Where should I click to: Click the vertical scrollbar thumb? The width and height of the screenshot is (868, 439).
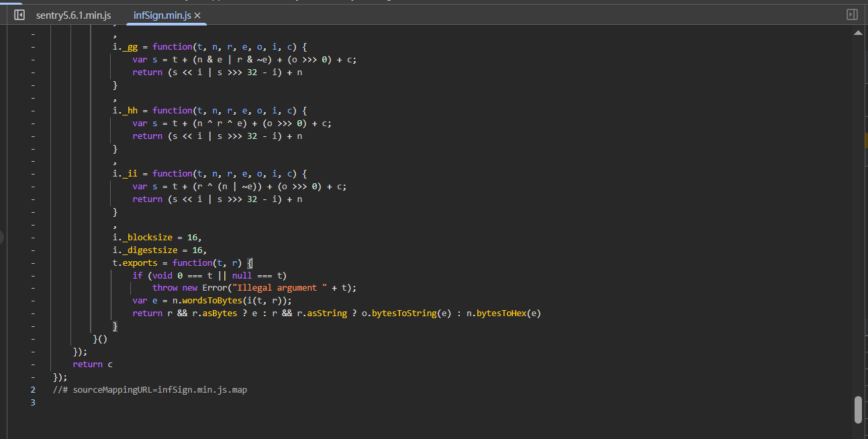pyautogui.click(x=857, y=409)
